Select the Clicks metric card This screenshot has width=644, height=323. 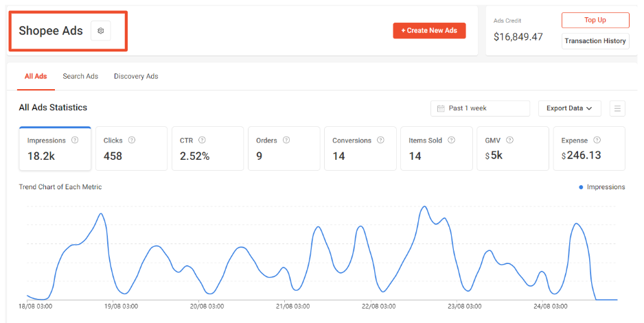point(130,148)
